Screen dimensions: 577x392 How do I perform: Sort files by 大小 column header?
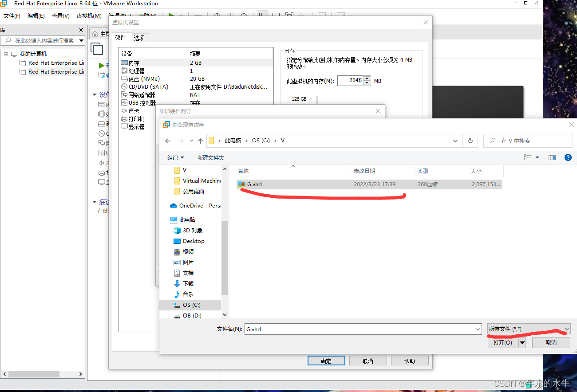[486, 171]
